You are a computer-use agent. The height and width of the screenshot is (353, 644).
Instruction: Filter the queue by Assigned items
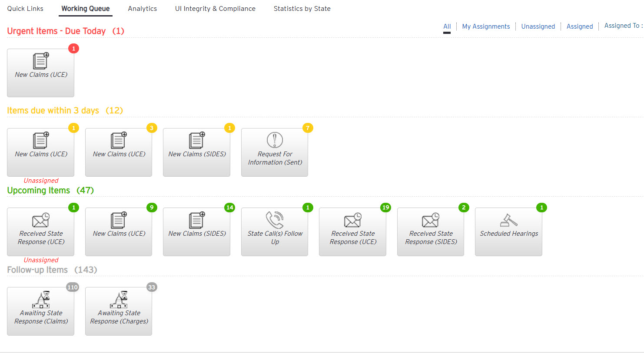580,26
